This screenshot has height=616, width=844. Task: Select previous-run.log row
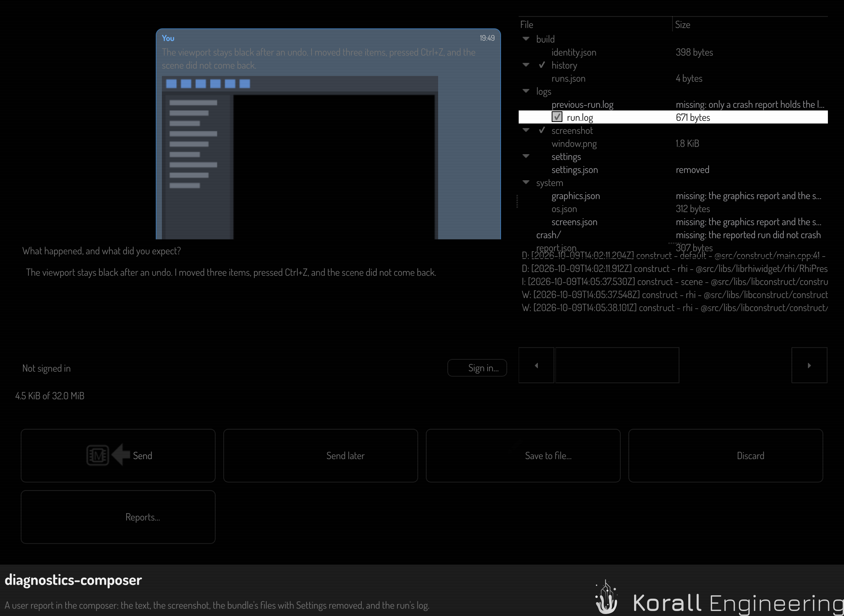click(673, 104)
